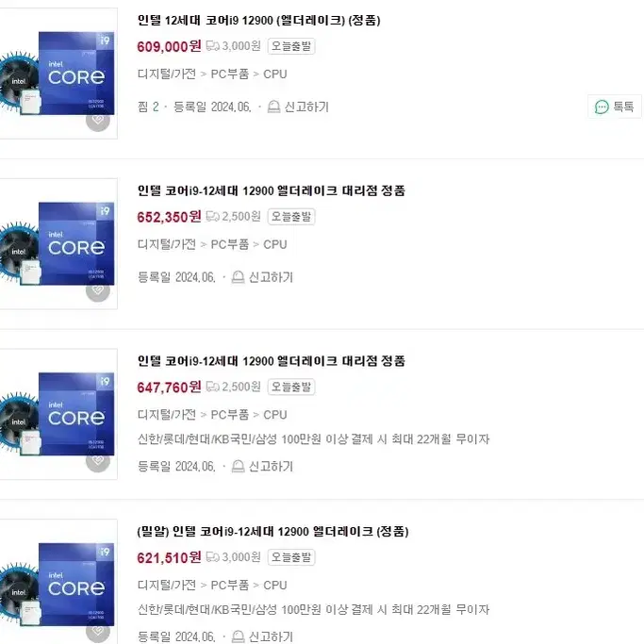
Task: Select the CPU breadcrumb in the 647,760원 listing
Action: pos(274,415)
